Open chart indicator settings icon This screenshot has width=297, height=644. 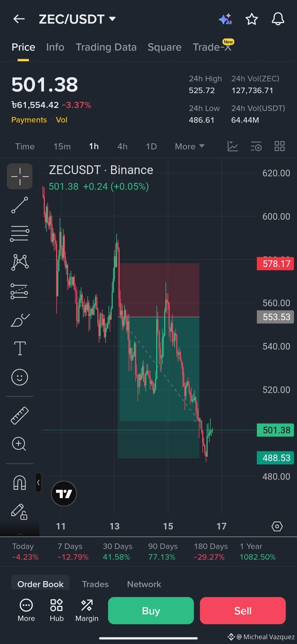click(256, 146)
